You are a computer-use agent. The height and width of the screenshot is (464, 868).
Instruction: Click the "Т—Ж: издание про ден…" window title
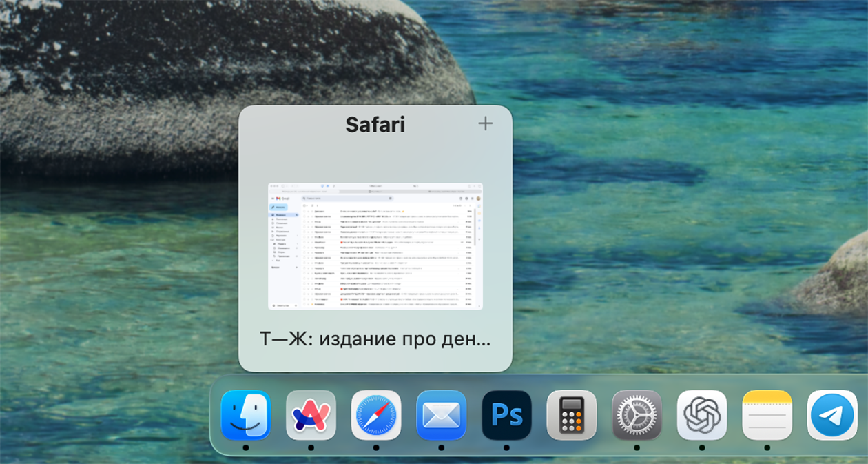click(375, 339)
